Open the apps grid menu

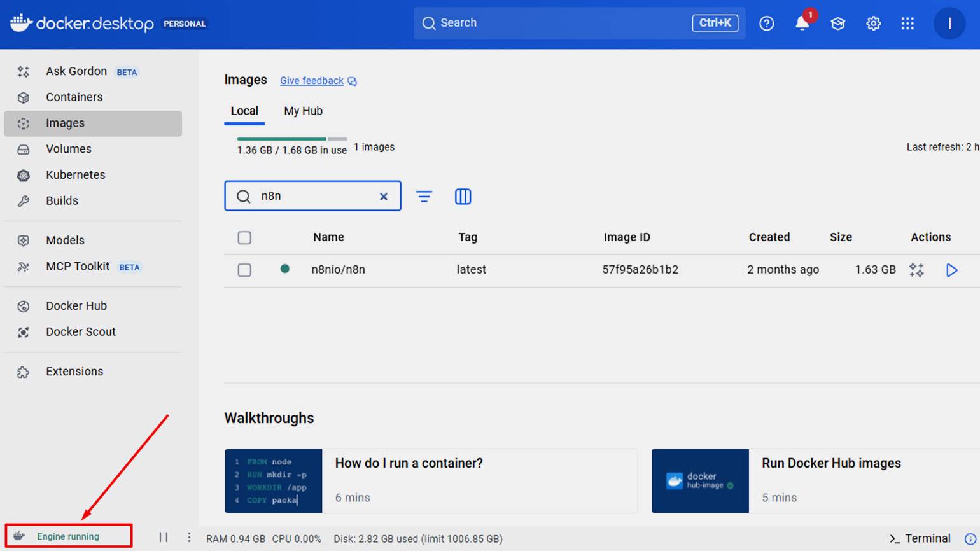(x=907, y=24)
